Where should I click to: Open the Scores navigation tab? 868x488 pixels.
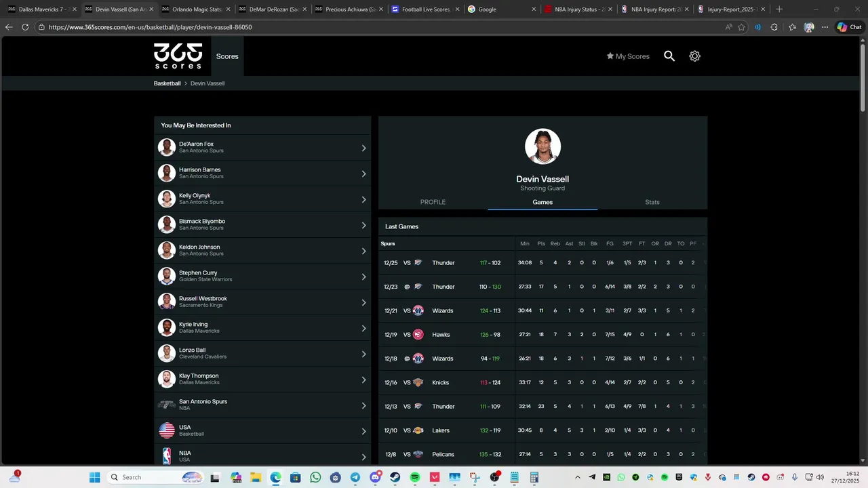(227, 56)
